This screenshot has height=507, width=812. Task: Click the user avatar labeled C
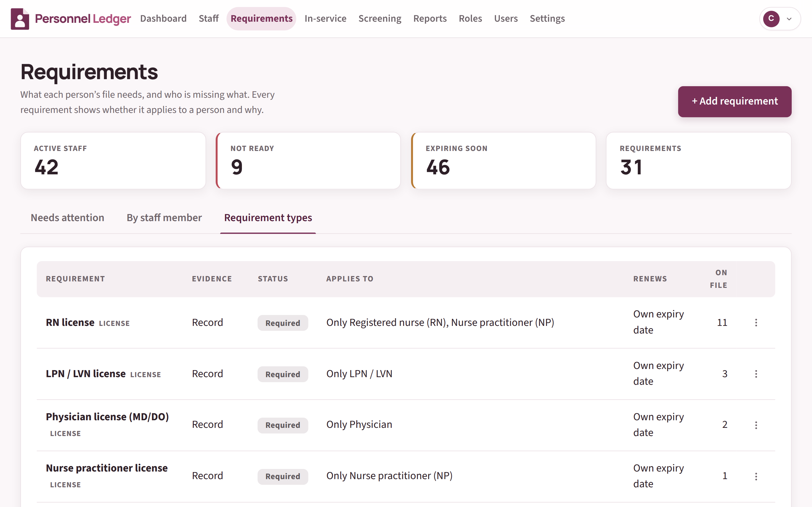point(771,19)
